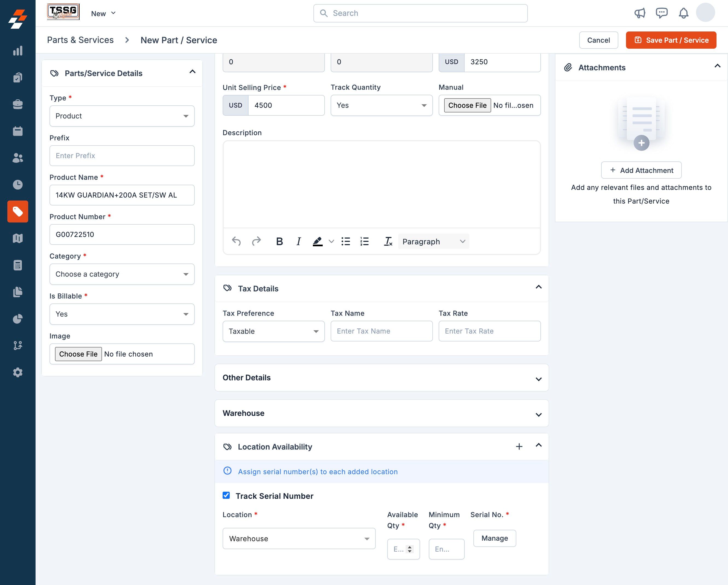The height and width of the screenshot is (585, 728).
Task: Click the Manage serial number button
Action: coord(494,538)
